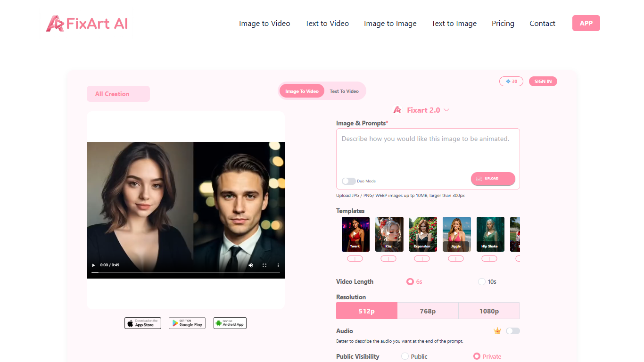644x362 pixels.
Task: Mute the video volume icon
Action: point(251,265)
